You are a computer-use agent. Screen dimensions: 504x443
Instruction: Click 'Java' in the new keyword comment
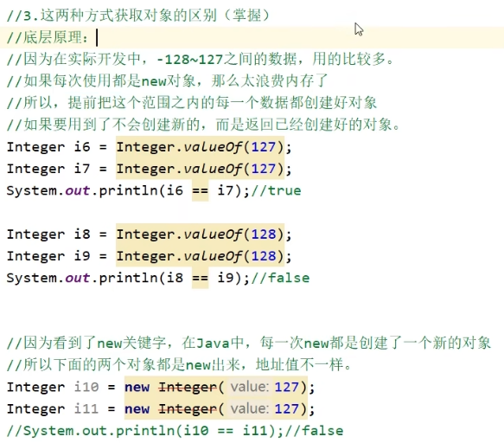213,343
